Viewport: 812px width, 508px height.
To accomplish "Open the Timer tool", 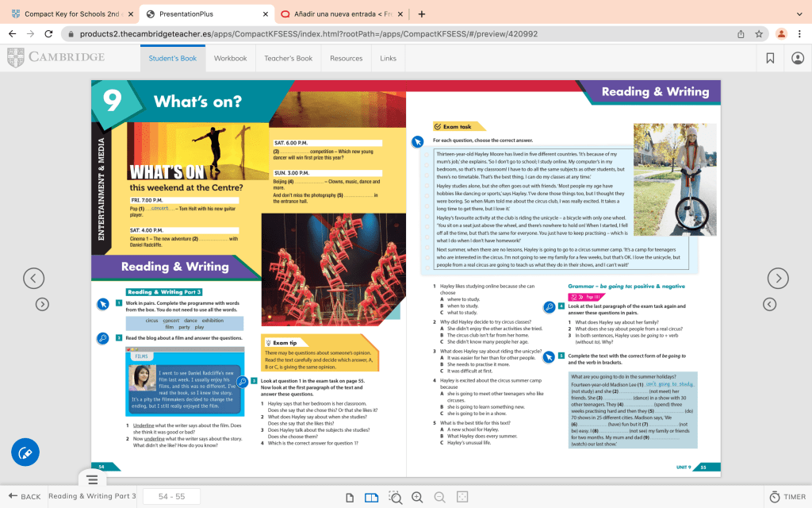I will pyautogui.click(x=787, y=497).
